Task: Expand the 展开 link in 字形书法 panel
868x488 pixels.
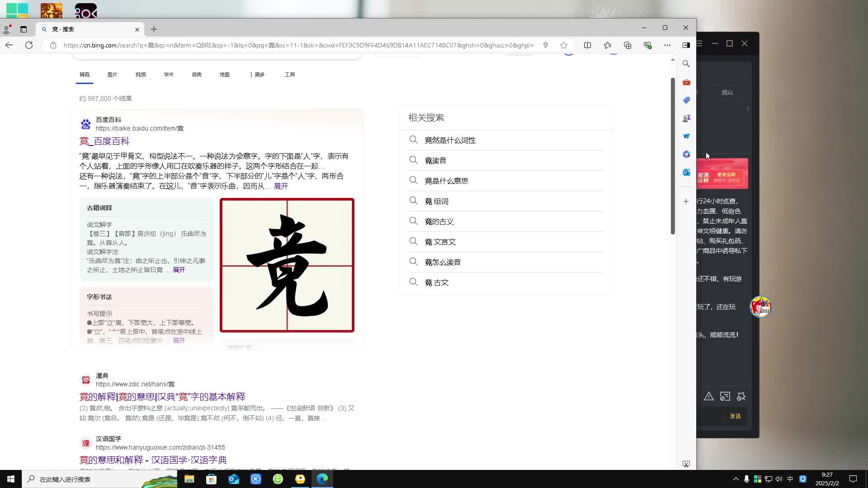Action: point(179,340)
